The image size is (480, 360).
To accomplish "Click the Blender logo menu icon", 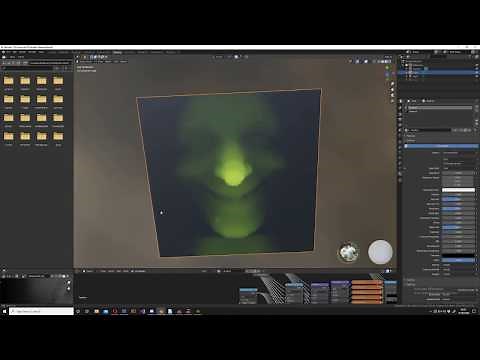I will point(3,52).
